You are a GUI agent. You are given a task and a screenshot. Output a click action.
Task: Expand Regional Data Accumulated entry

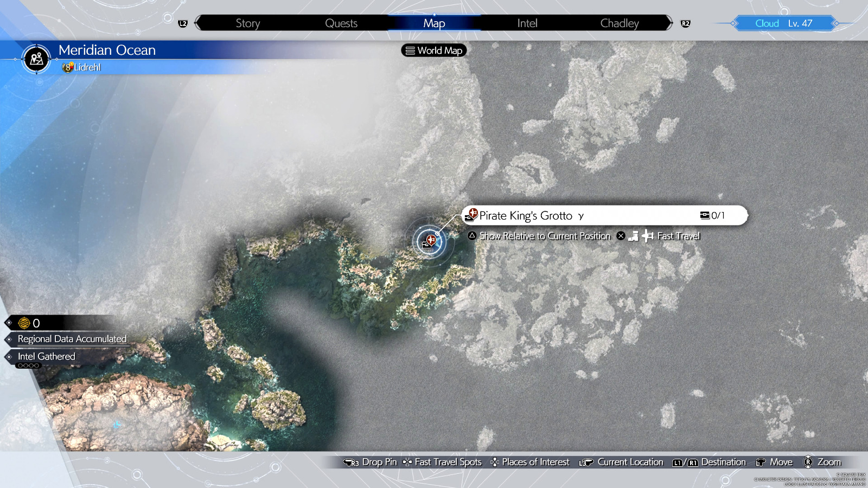point(72,339)
